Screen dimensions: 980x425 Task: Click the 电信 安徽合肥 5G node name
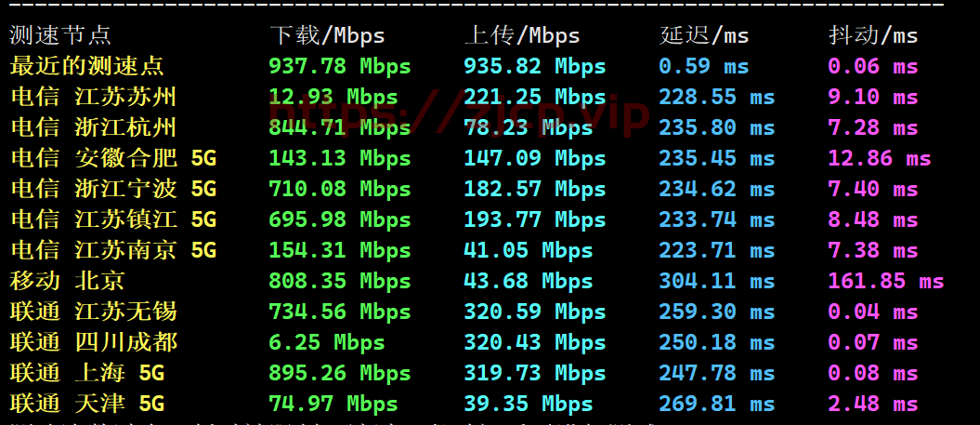pyautogui.click(x=113, y=158)
